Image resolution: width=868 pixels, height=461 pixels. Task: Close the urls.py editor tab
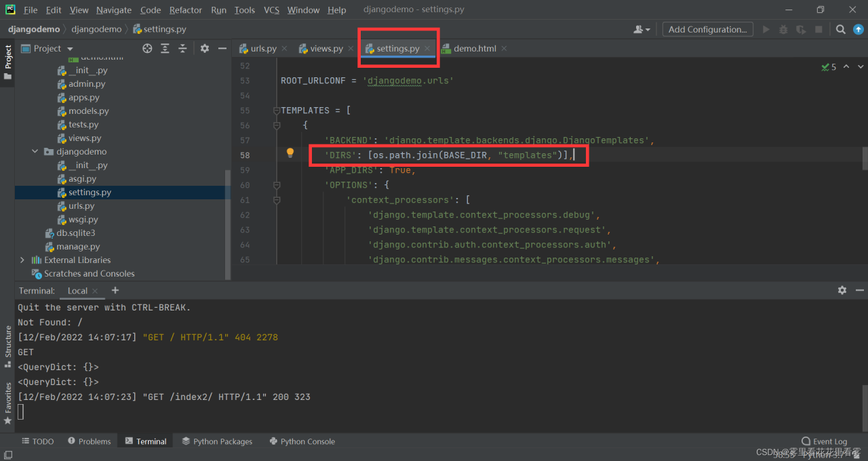pyautogui.click(x=284, y=48)
